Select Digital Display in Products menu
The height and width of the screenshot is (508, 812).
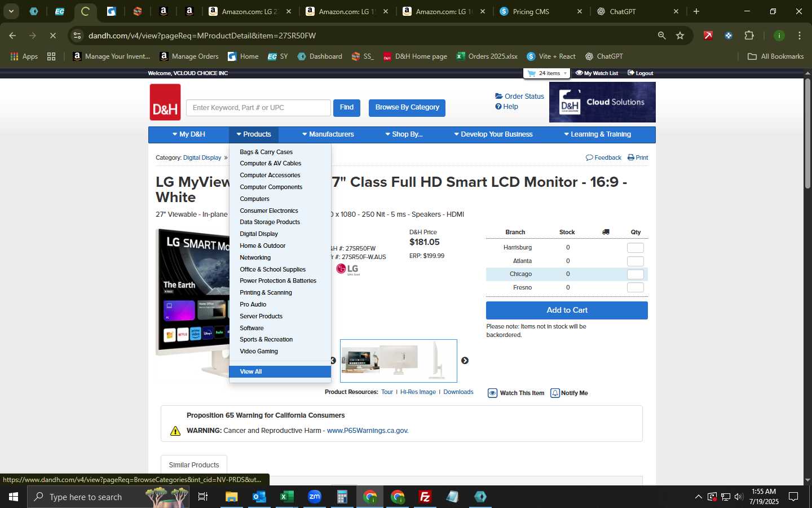259,234
